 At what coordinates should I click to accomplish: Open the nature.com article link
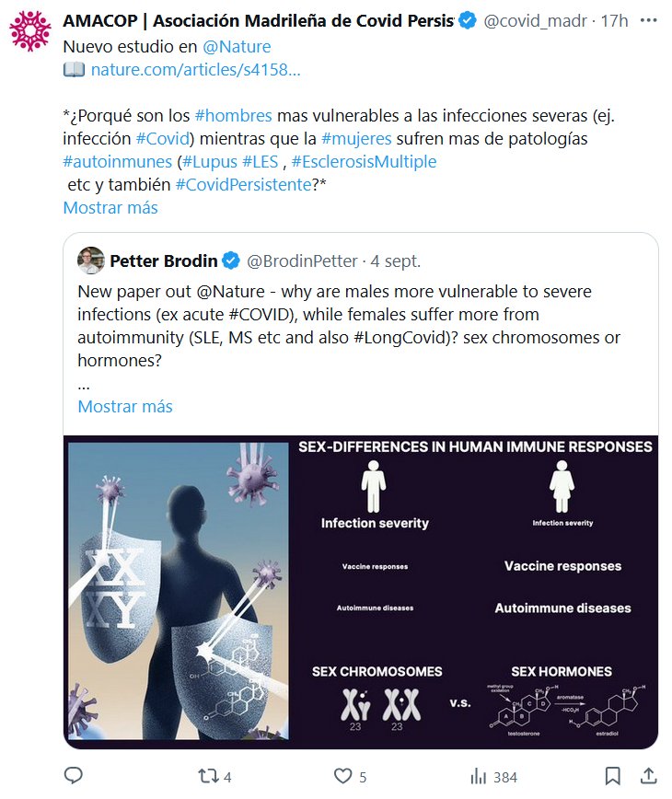click(x=195, y=69)
